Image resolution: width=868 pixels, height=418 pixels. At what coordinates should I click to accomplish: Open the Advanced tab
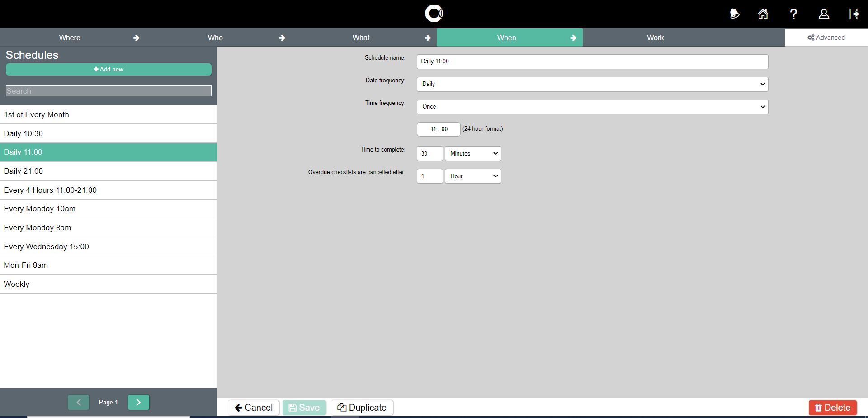coord(826,38)
